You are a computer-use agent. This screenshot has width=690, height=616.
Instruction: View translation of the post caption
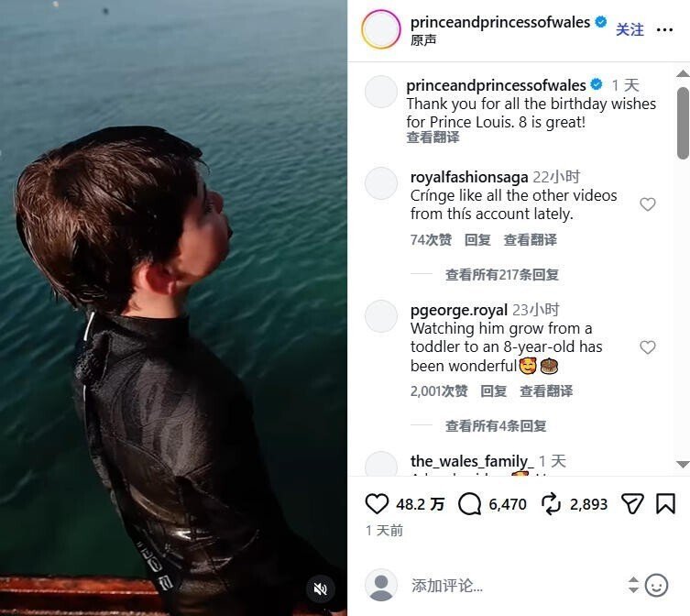tap(433, 137)
